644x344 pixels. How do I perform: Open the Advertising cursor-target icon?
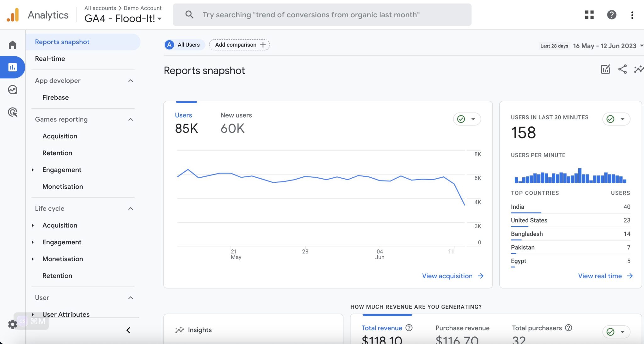[13, 112]
